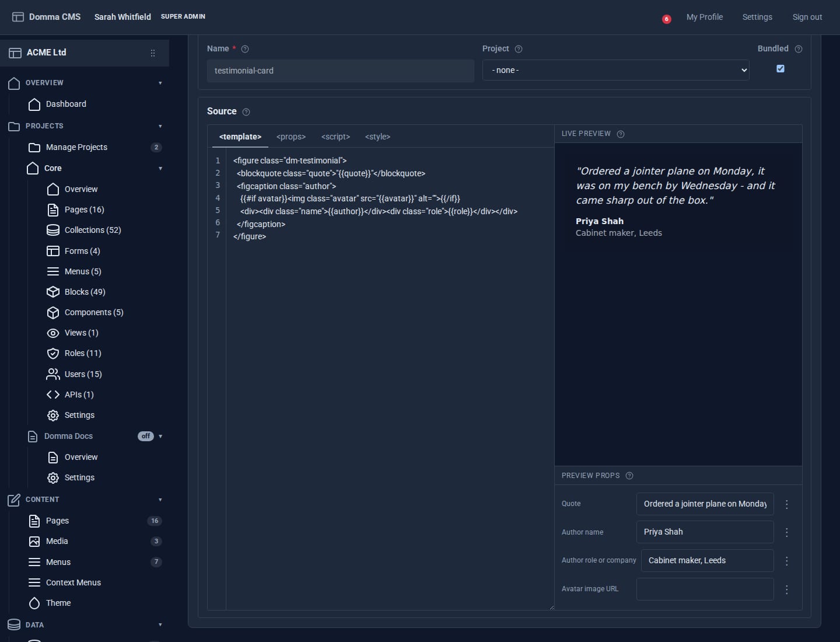Open help for the Name field
This screenshot has width=840, height=642.
(x=245, y=50)
